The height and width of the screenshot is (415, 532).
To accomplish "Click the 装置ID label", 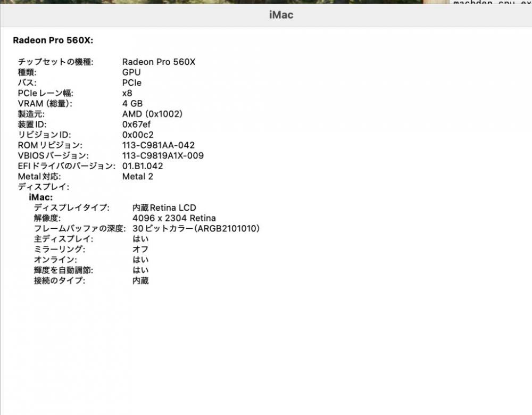I will pyautogui.click(x=32, y=124).
